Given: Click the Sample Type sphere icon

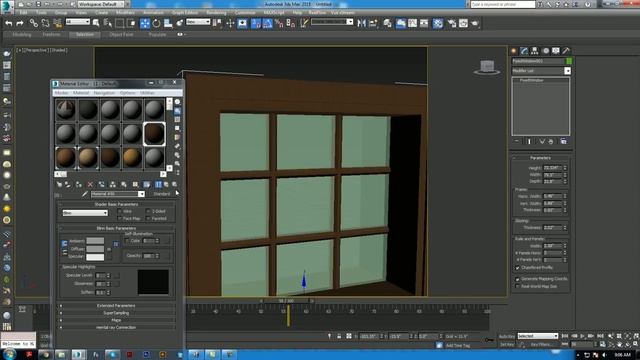Looking at the screenshot, I should click(178, 102).
